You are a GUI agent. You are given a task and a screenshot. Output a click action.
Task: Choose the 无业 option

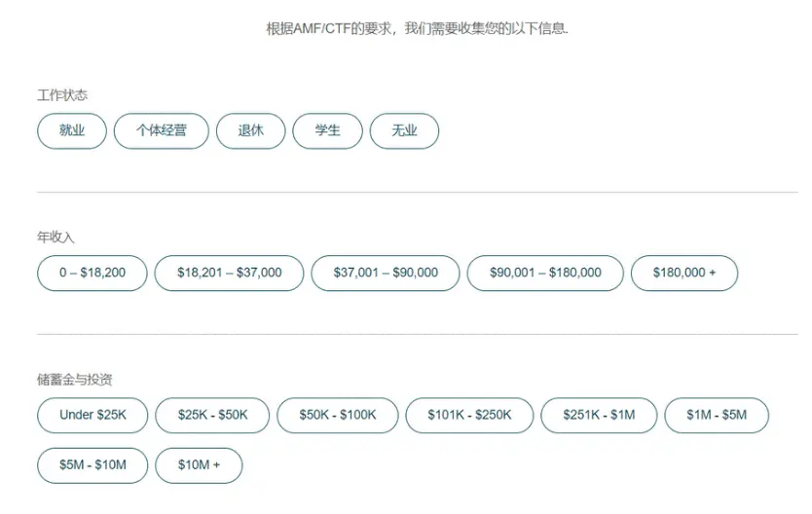(x=404, y=130)
